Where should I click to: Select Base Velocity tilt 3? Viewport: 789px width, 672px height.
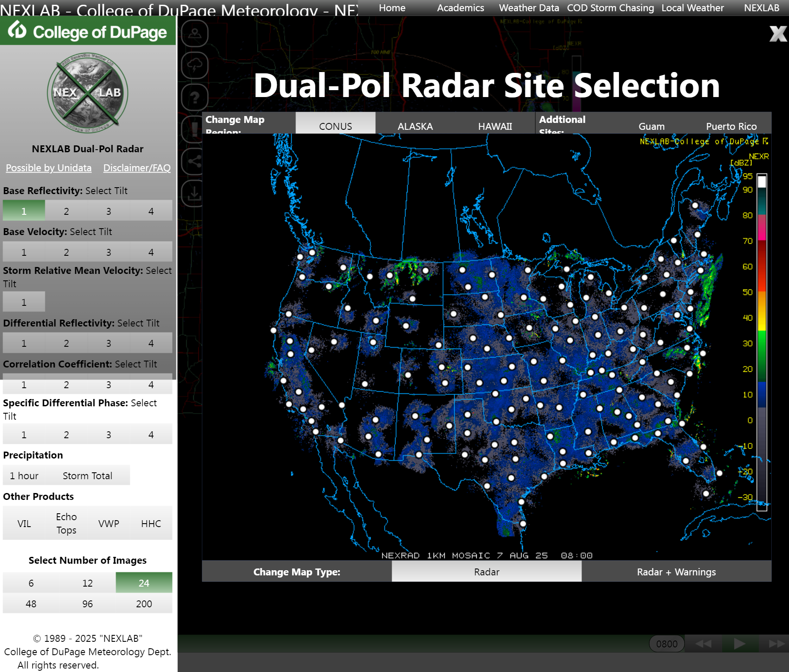(109, 251)
